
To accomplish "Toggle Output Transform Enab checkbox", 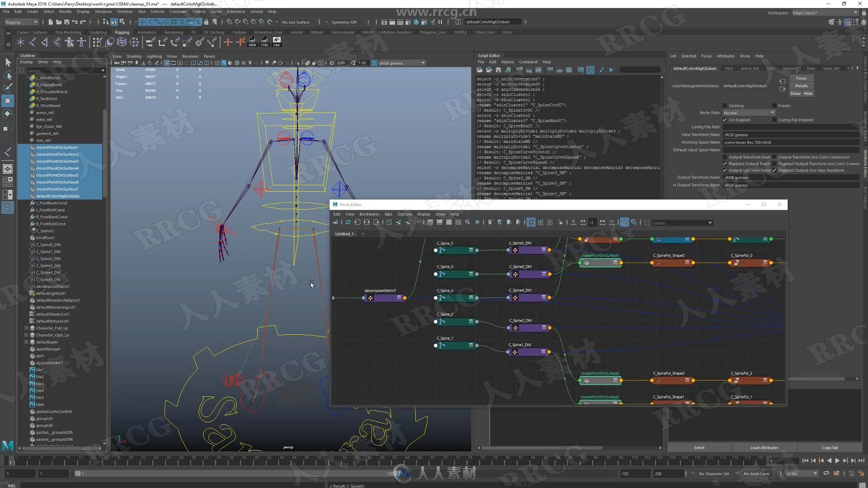I will pos(725,157).
